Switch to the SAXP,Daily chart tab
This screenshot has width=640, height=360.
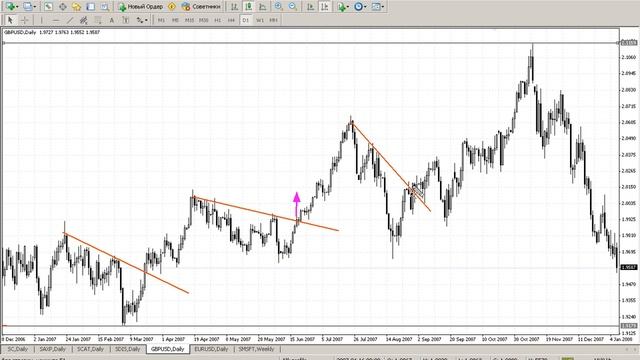point(52,349)
